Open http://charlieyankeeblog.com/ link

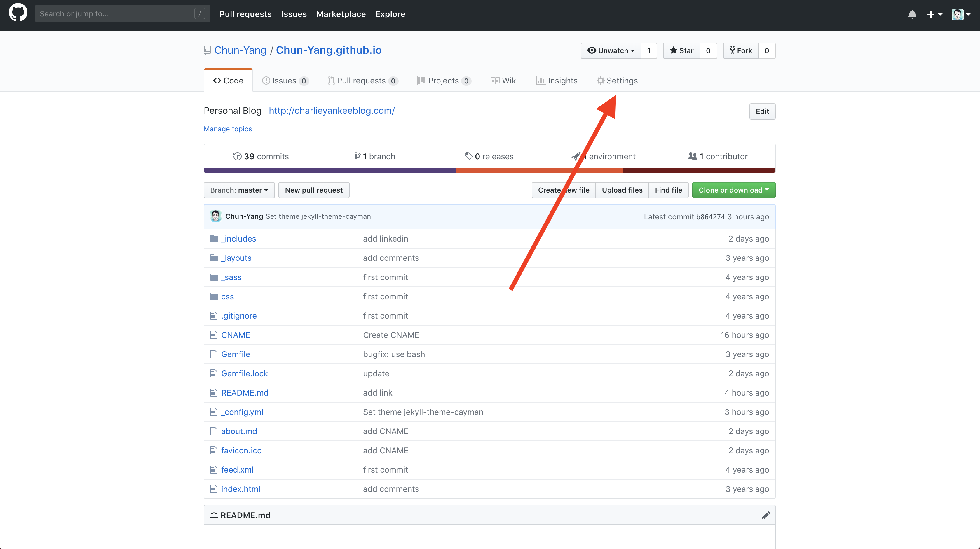(x=330, y=110)
